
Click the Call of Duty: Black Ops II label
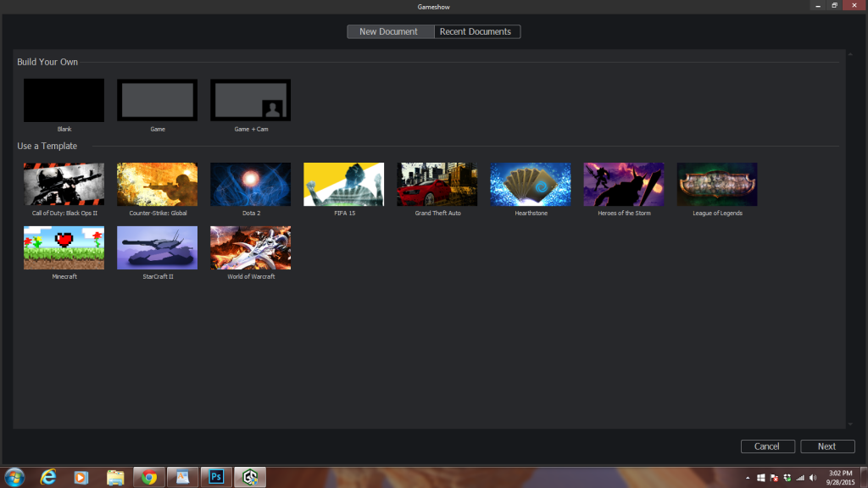coord(64,213)
